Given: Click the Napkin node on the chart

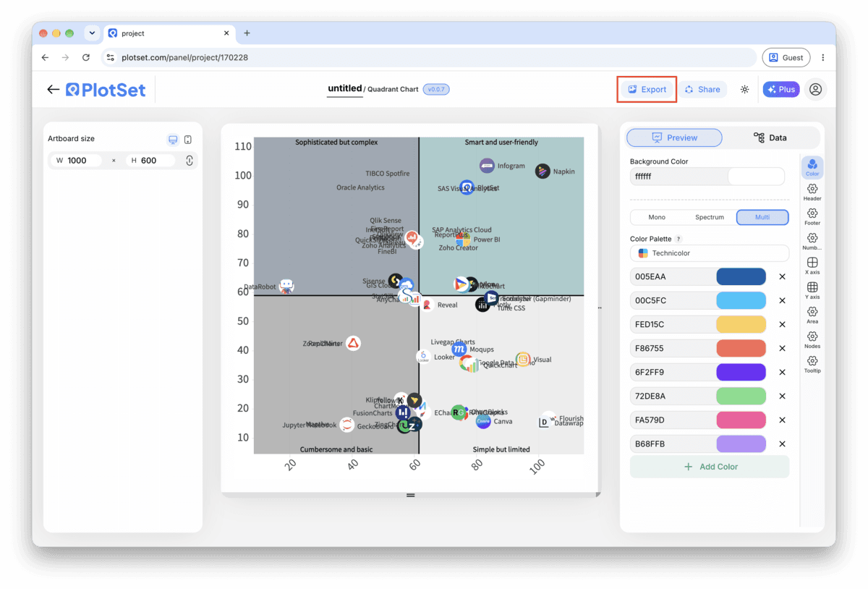Looking at the screenshot, I should point(542,171).
